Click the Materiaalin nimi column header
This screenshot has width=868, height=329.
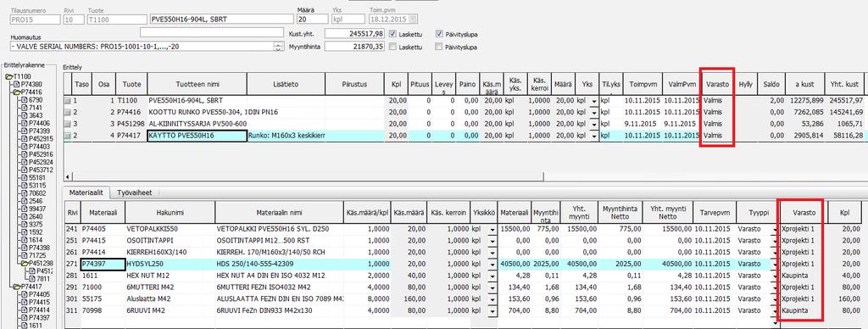point(279,213)
